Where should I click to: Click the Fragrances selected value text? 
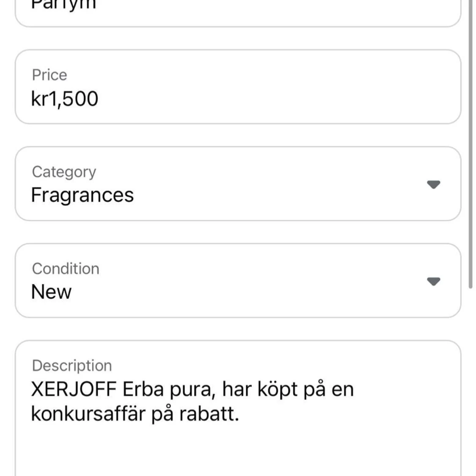tap(83, 195)
